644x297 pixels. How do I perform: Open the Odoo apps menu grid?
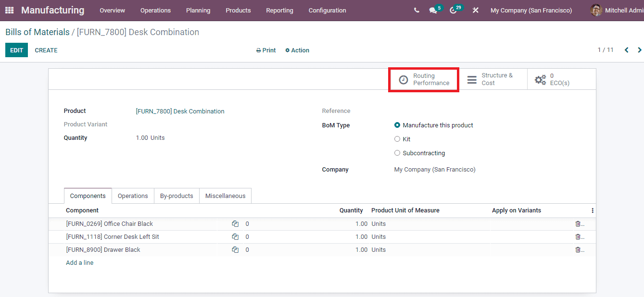[x=9, y=10]
